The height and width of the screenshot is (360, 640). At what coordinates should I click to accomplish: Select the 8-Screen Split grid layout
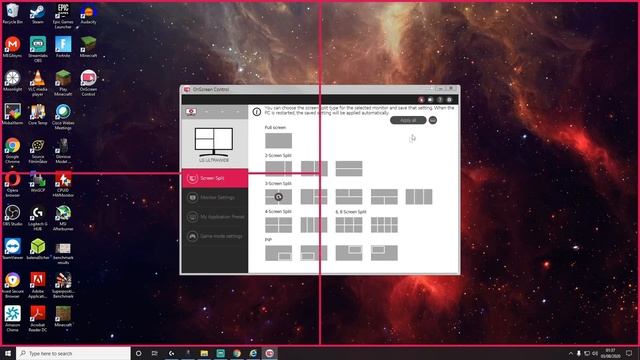384,225
